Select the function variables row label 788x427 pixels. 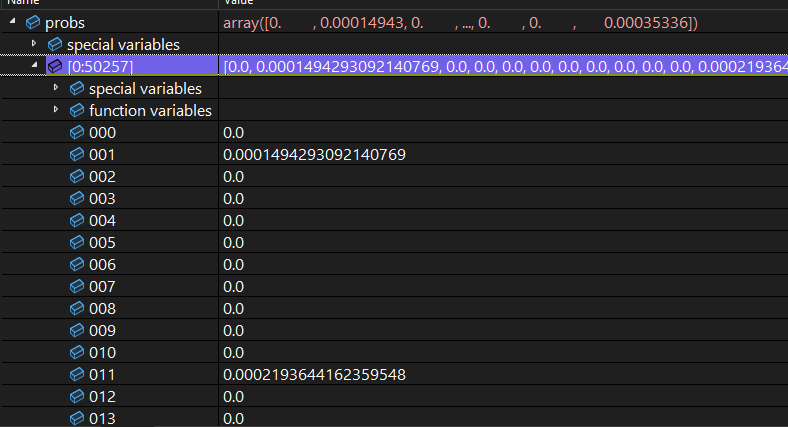click(x=150, y=111)
